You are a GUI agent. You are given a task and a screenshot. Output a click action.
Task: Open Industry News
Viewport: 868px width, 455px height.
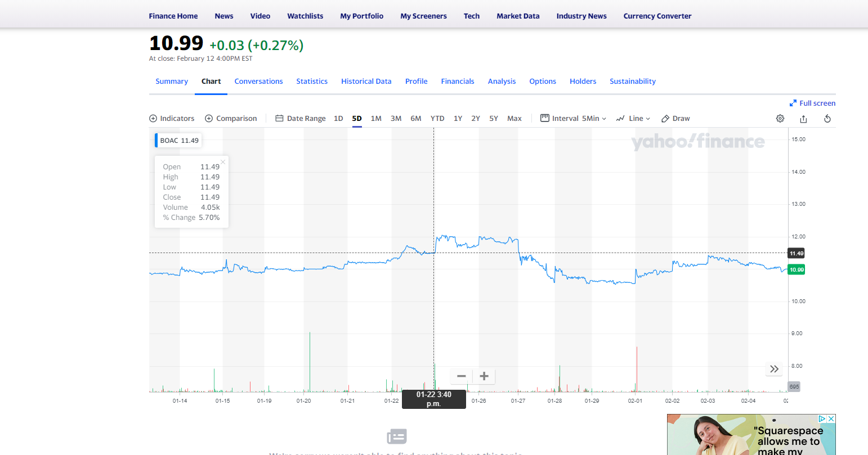tap(581, 16)
